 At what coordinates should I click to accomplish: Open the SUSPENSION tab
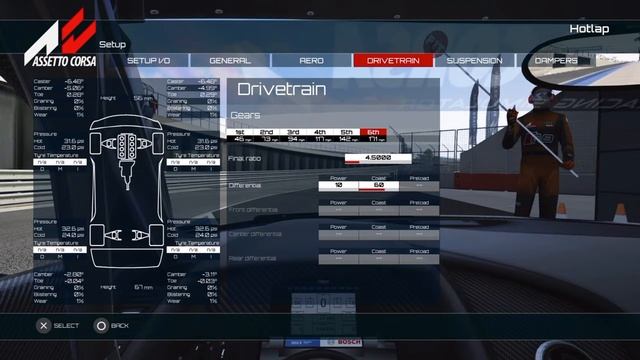(x=474, y=60)
